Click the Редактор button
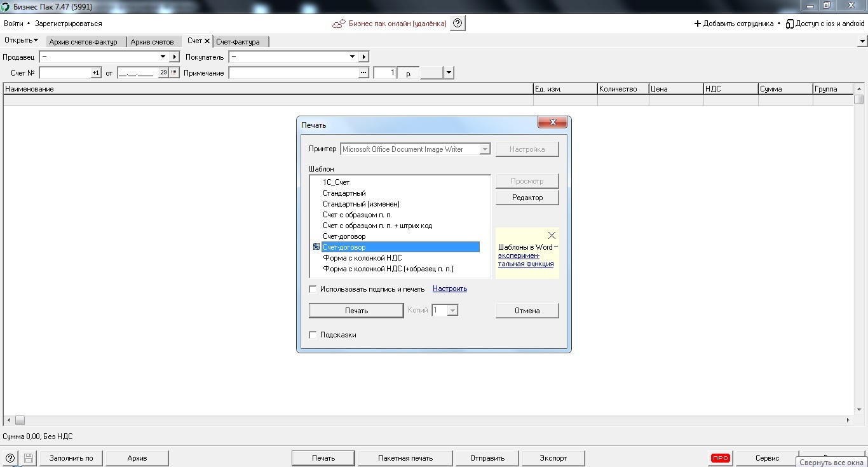Viewport: 868px width, 467px height. [527, 198]
